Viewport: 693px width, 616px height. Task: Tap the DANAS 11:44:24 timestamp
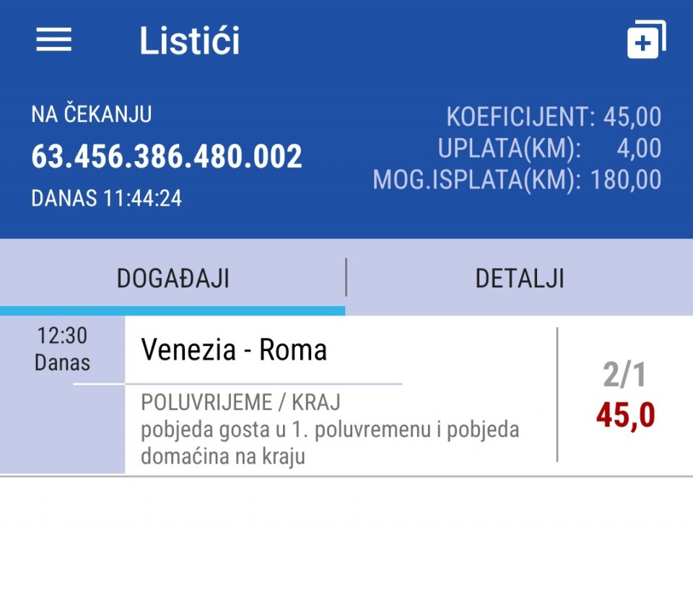pyautogui.click(x=107, y=198)
